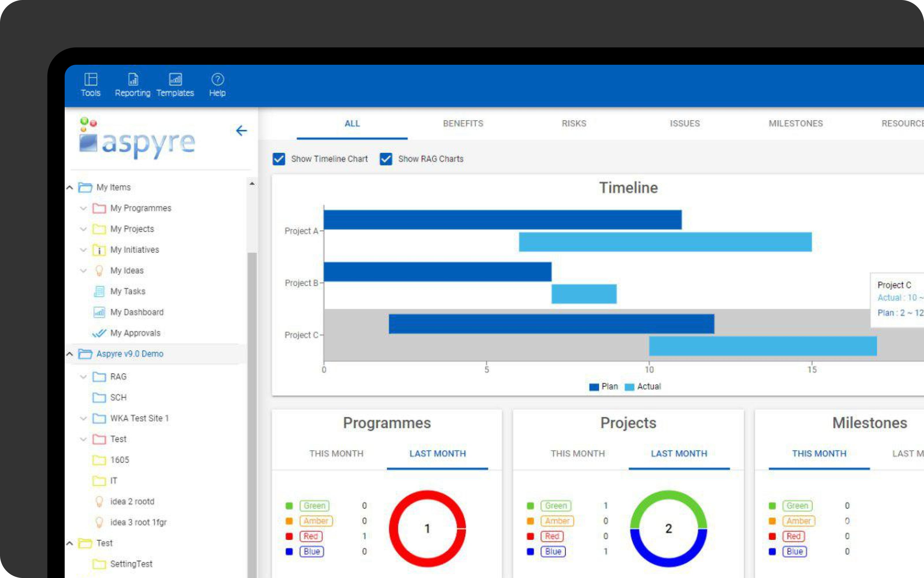Click the My Tasks list icon
The height and width of the screenshot is (578, 924).
tap(99, 291)
